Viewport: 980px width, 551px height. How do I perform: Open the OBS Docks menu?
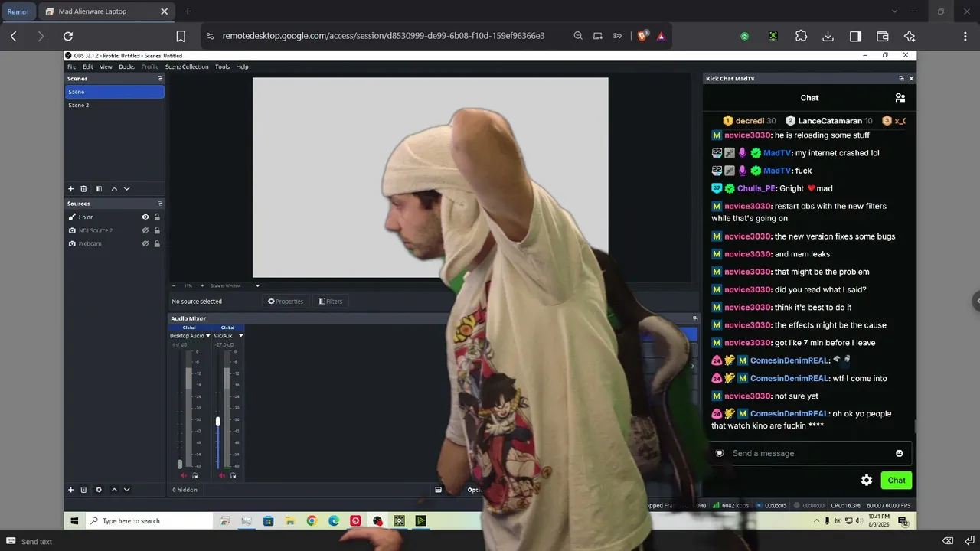point(127,67)
